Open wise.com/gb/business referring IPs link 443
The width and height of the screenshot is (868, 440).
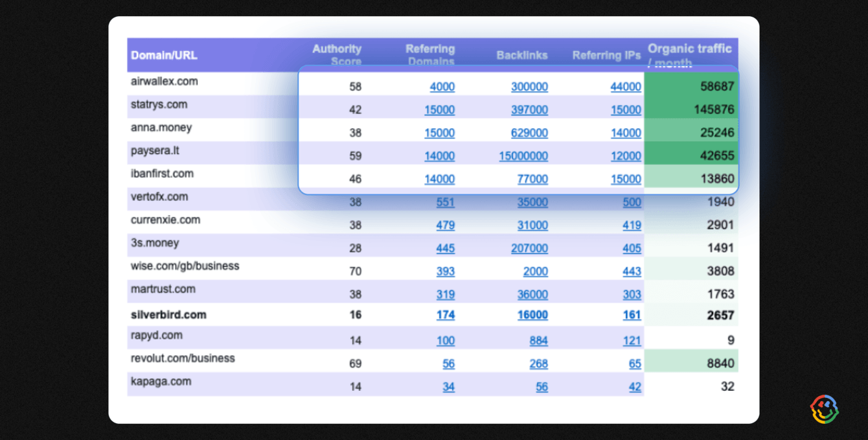(x=632, y=272)
